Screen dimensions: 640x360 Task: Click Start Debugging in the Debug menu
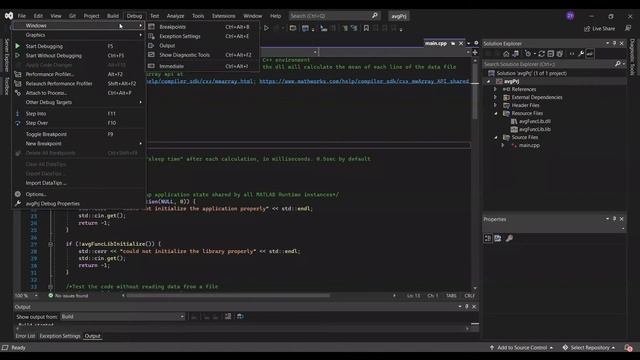pyautogui.click(x=78, y=47)
